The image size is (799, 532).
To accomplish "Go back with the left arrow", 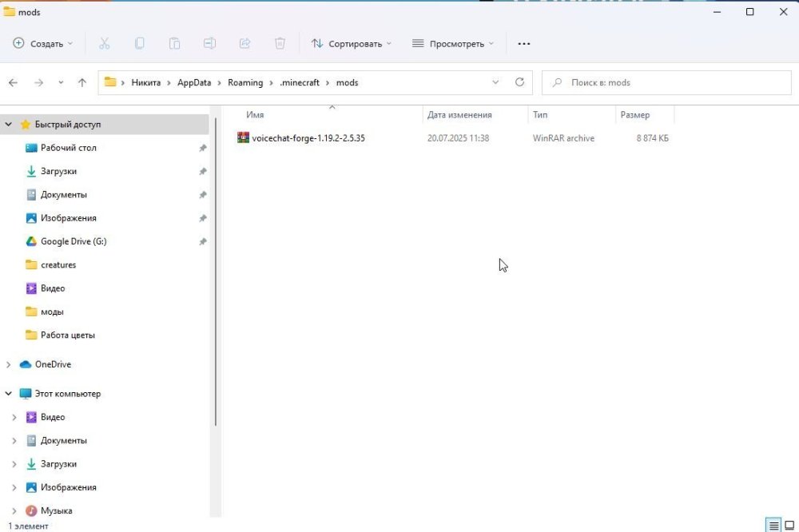I will coord(14,82).
